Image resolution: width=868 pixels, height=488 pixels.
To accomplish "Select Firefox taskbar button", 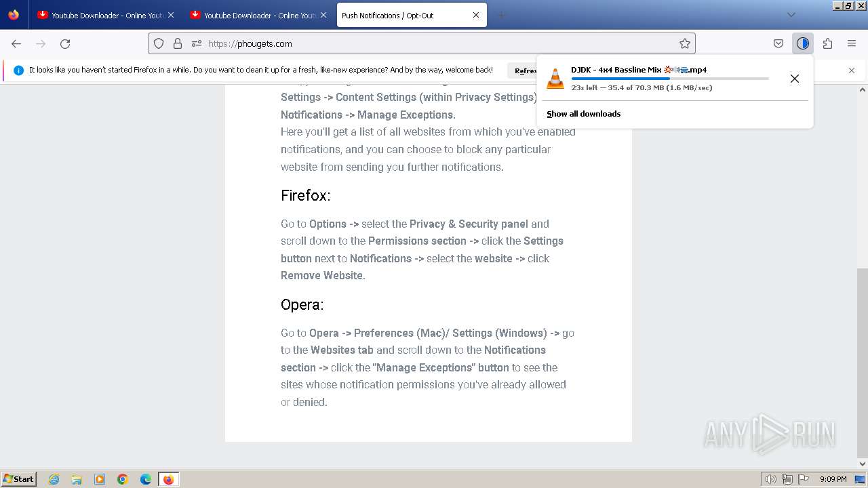I will click(x=168, y=479).
